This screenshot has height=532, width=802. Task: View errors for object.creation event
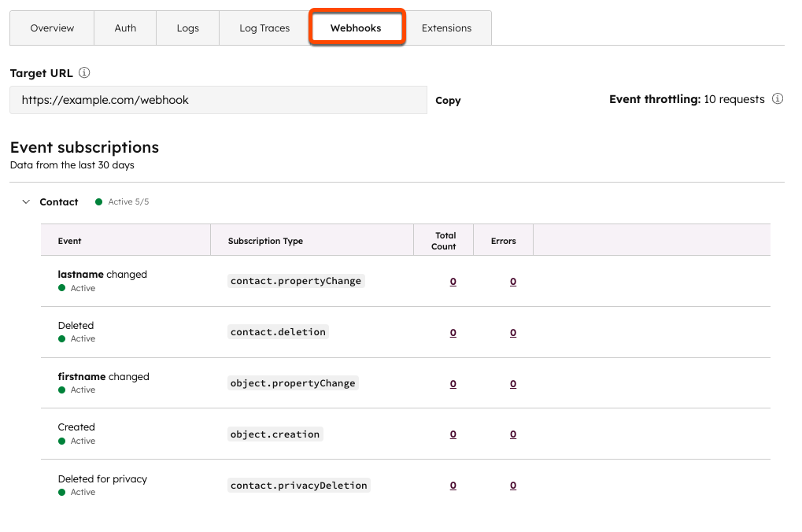point(513,434)
